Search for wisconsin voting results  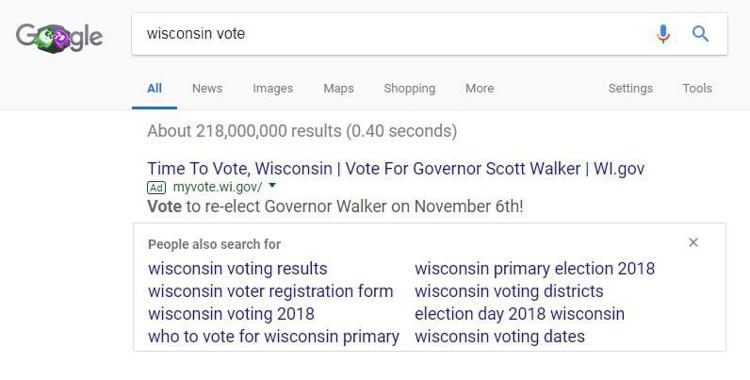[x=238, y=268]
